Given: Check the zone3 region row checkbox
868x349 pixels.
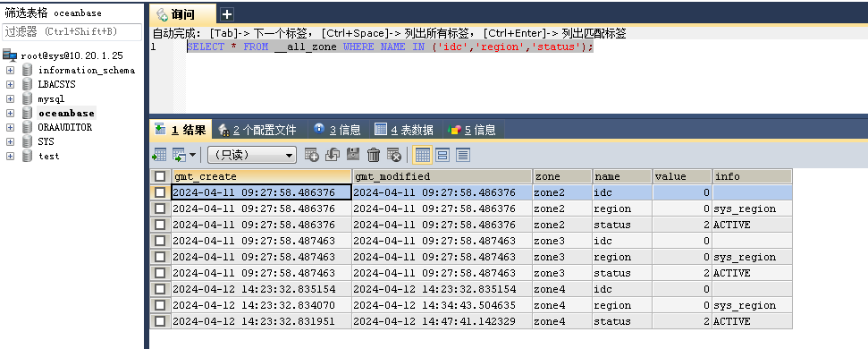Looking at the screenshot, I should [160, 257].
